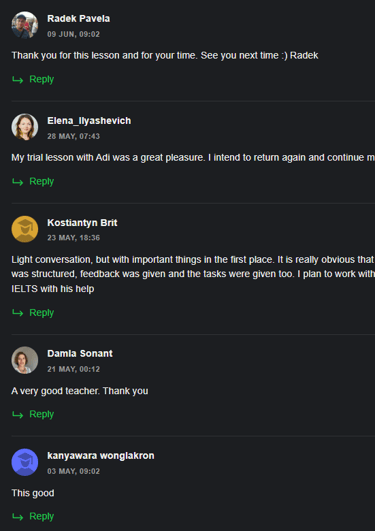Click Radek Pavela's profile photo
The width and height of the screenshot is (375, 531).
[25, 25]
